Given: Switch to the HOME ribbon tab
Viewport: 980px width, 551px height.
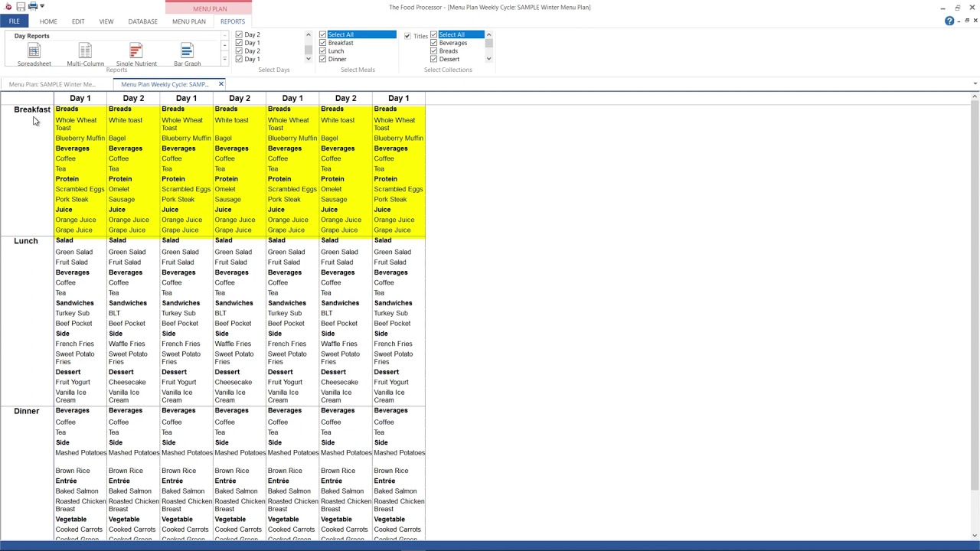Looking at the screenshot, I should click(x=48, y=21).
